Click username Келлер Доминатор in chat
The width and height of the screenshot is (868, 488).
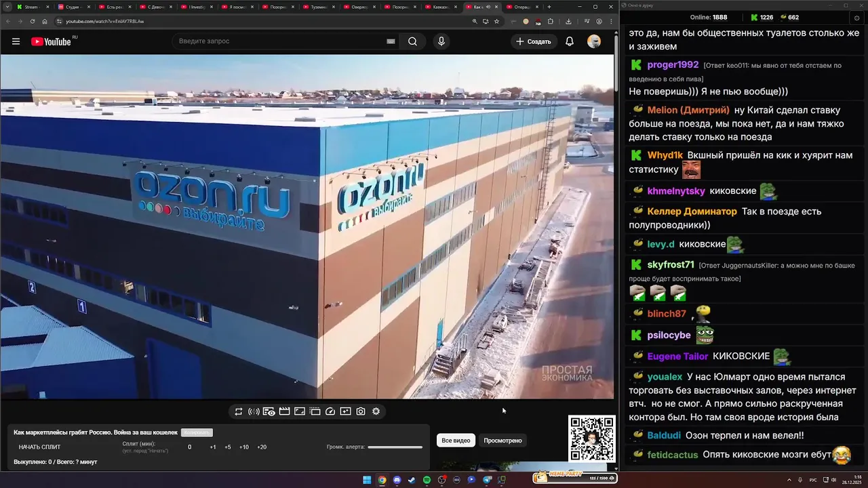coord(692,211)
